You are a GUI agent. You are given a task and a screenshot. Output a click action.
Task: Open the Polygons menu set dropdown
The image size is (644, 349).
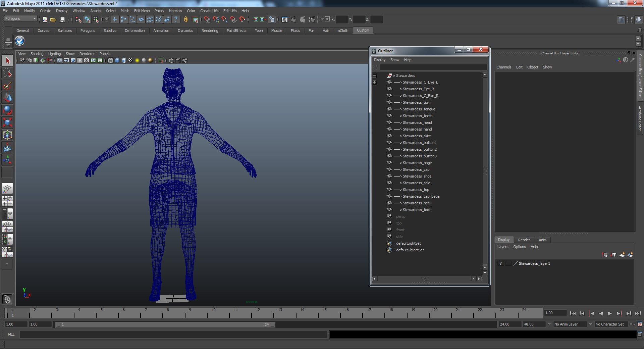click(20, 19)
